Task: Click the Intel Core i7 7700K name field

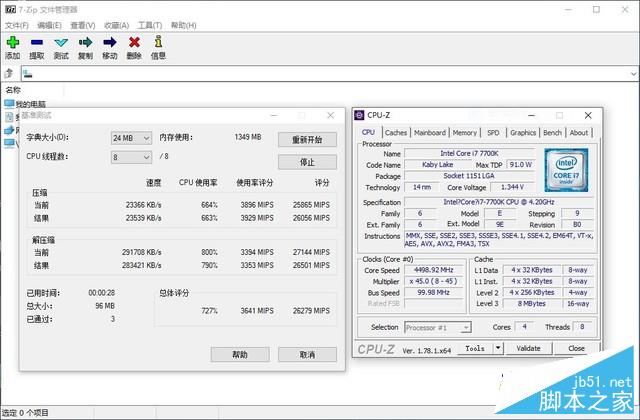Action: point(469,153)
